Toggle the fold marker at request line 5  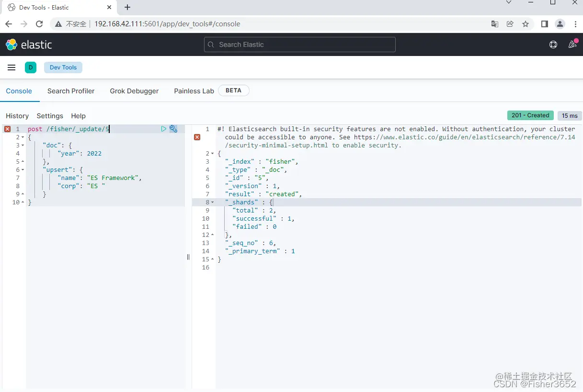tap(23, 162)
